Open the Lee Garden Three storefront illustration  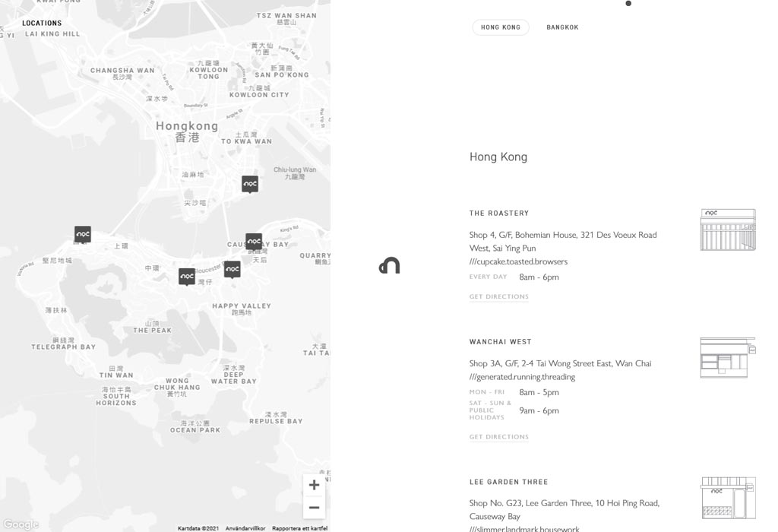(729, 498)
